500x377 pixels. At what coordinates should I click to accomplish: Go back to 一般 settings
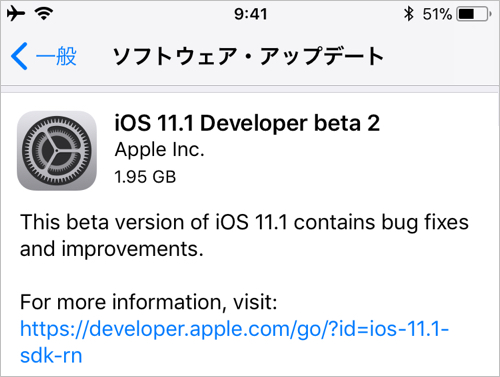coord(44,56)
